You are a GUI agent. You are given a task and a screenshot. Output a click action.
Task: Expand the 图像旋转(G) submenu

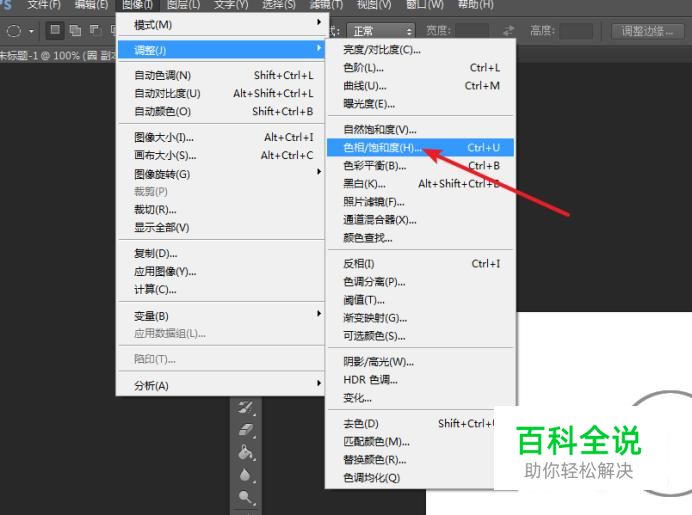click(222, 174)
